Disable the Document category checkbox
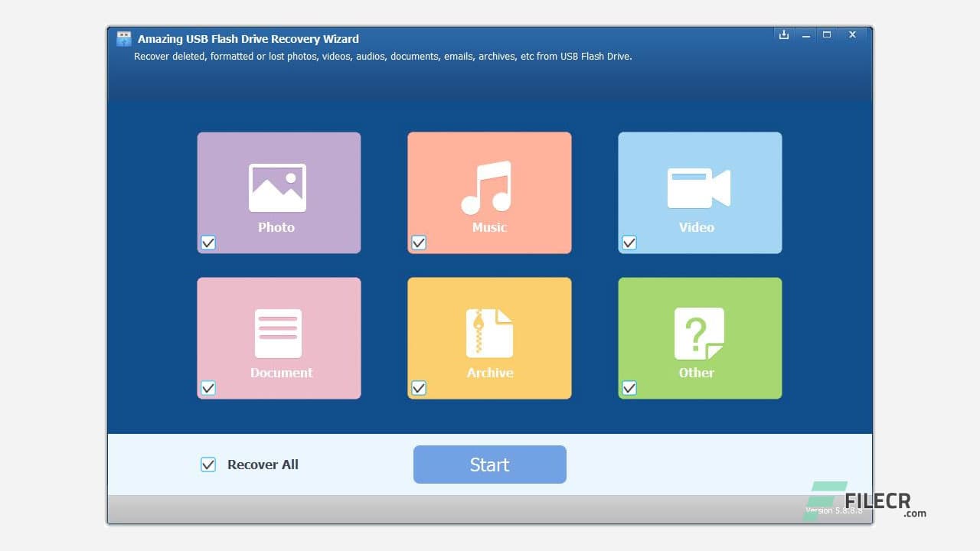This screenshot has height=551, width=980. pos(207,388)
